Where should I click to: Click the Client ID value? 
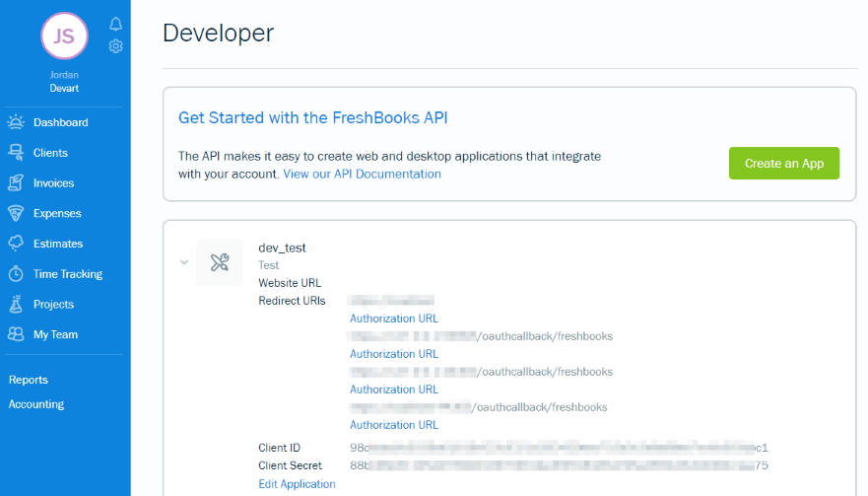click(559, 448)
